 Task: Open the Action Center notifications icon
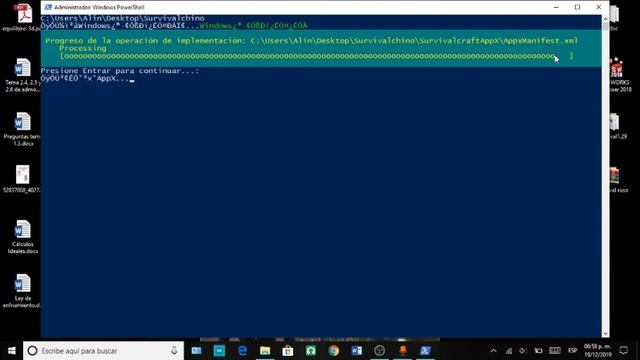click(624, 351)
